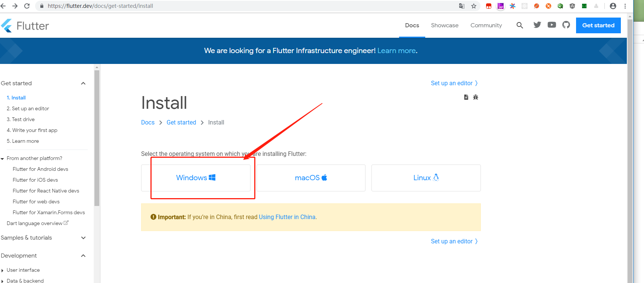Open '3. Test drive' in the sidebar
The height and width of the screenshot is (283, 644).
pos(21,119)
